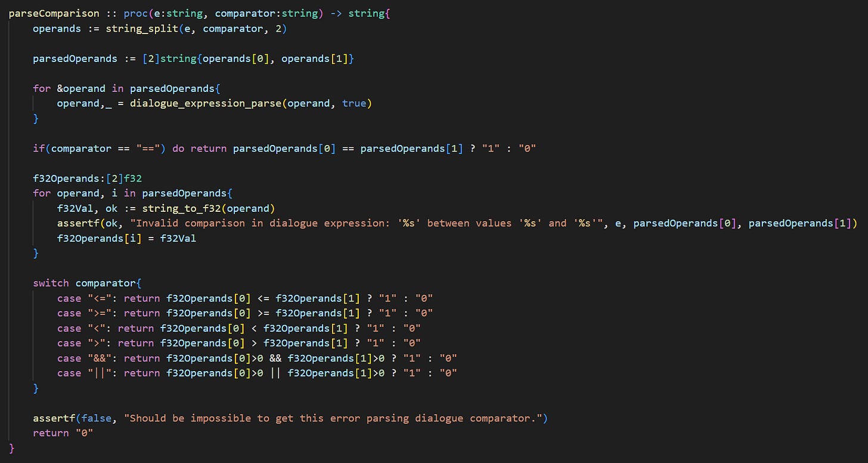Click the closing brace of the procedure
Viewport: 868px width, 463px height.
[11, 447]
